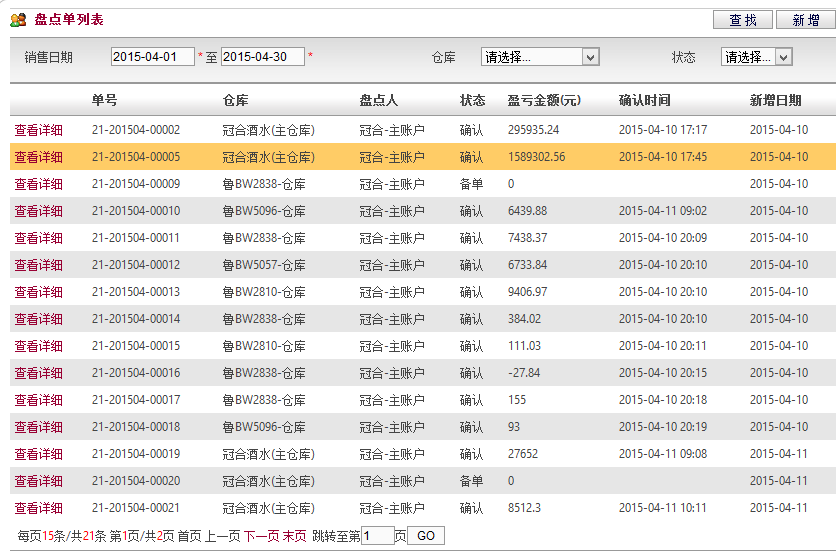Click amount 384.02 cell
Image resolution: width=840 pixels, height=551 pixels.
click(x=524, y=319)
